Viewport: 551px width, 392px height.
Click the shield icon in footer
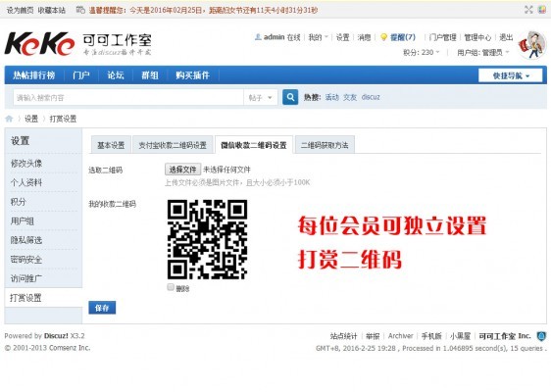[541, 336]
